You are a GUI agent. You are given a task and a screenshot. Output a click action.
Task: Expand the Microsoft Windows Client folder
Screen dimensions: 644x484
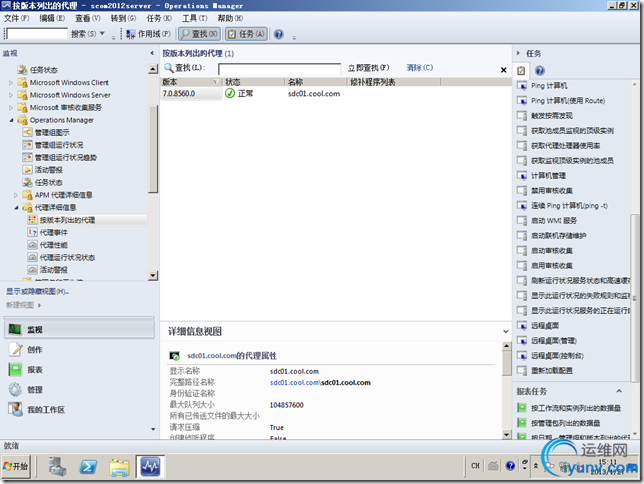point(11,83)
